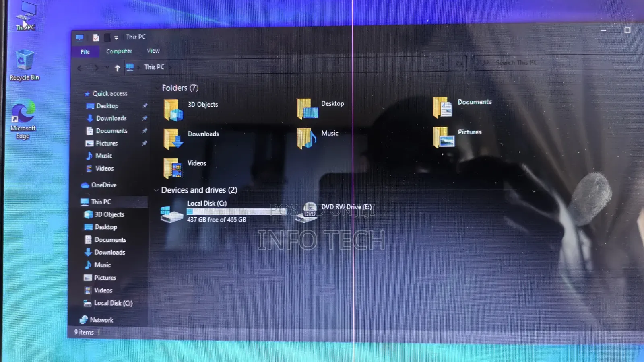Maximize the This PC window

point(627,30)
